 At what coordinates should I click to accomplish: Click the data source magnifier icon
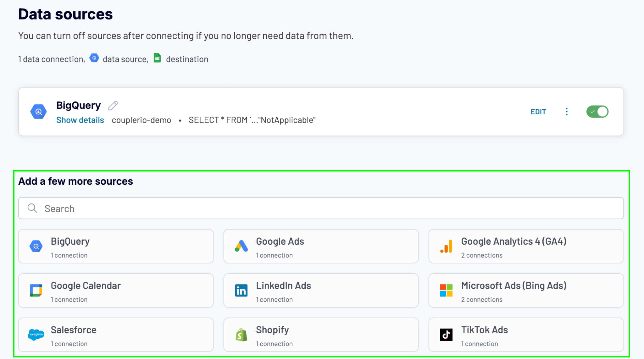(x=94, y=58)
